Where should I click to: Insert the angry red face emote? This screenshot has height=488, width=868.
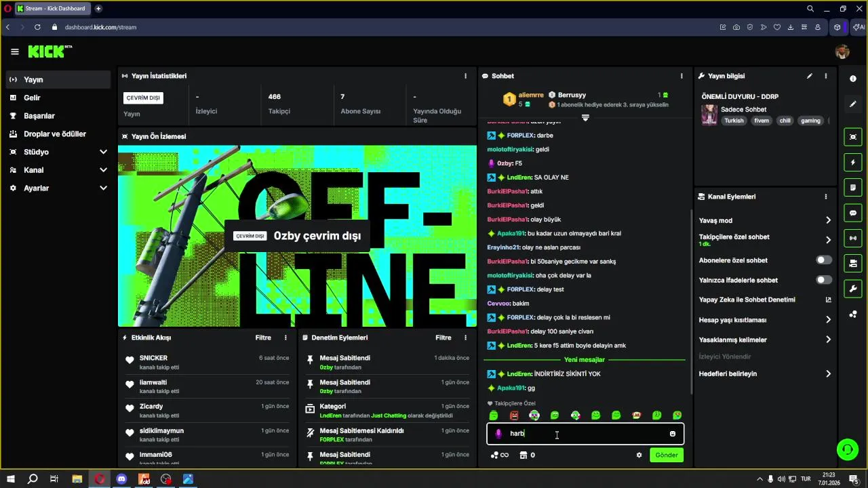[x=514, y=415]
